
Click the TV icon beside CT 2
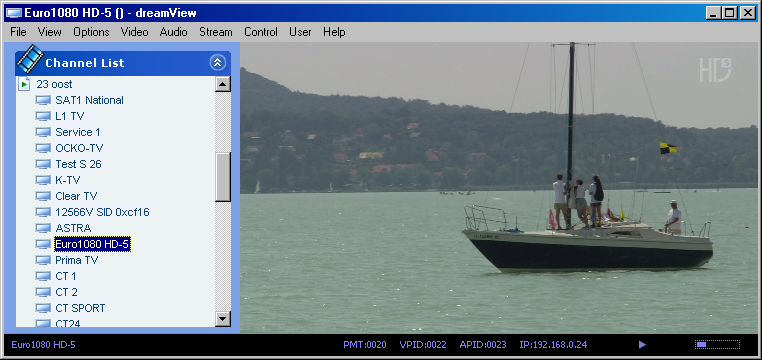(43, 293)
